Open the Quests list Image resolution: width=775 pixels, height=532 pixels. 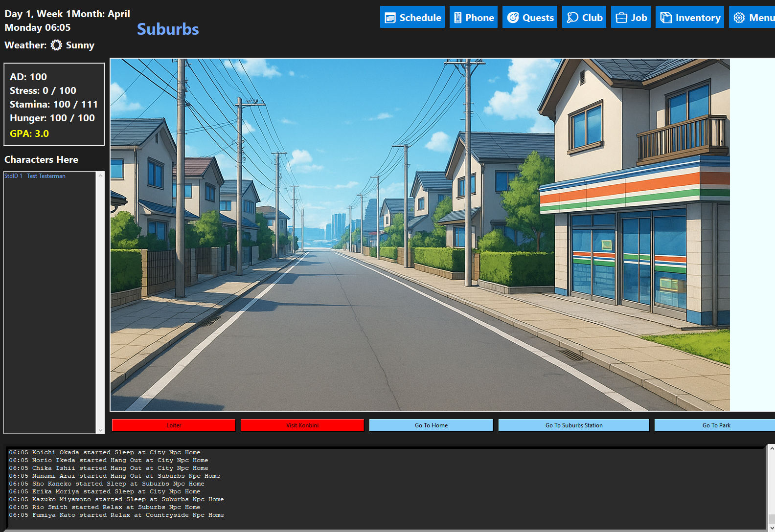530,17
